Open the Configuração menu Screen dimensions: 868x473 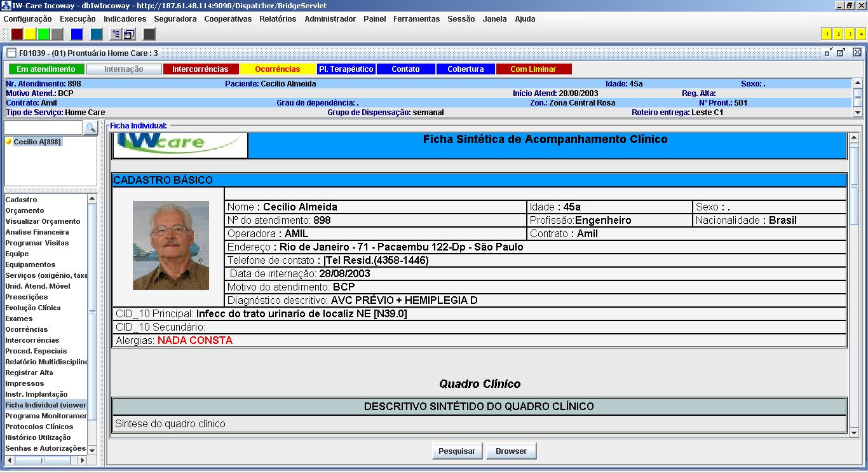click(x=27, y=19)
